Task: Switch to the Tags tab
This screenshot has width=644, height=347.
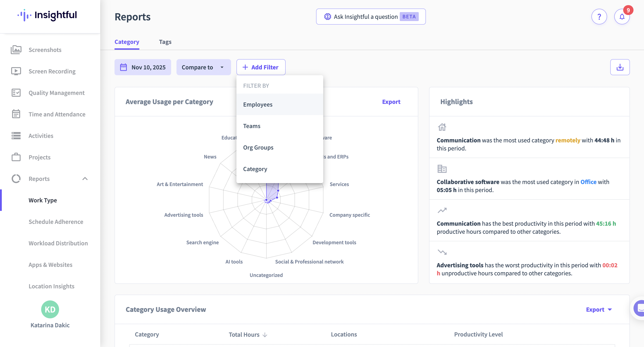Action: click(x=165, y=42)
